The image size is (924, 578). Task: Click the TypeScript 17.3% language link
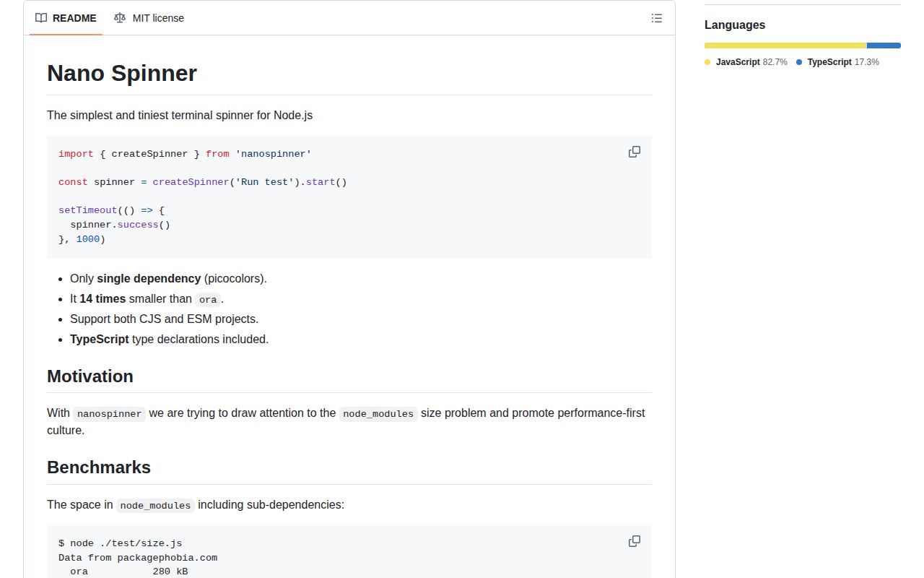point(837,62)
